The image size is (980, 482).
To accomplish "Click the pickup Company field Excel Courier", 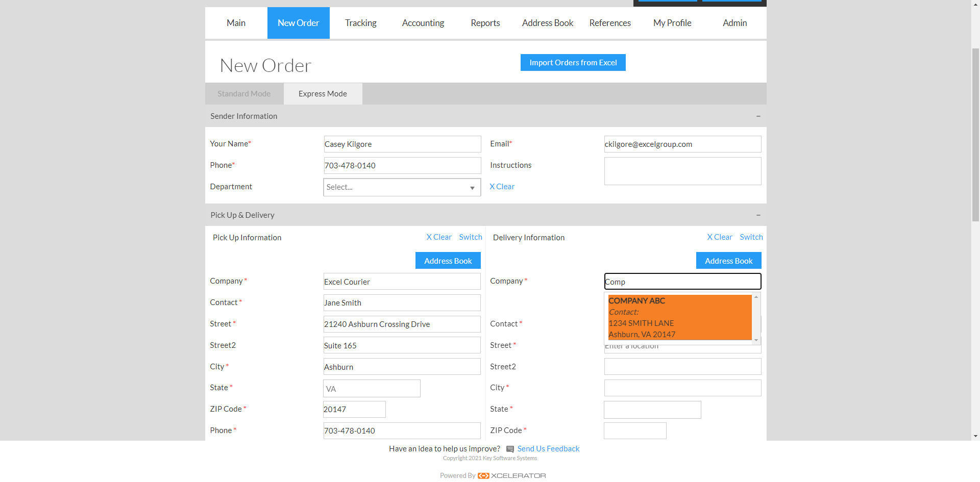I will [x=402, y=282].
